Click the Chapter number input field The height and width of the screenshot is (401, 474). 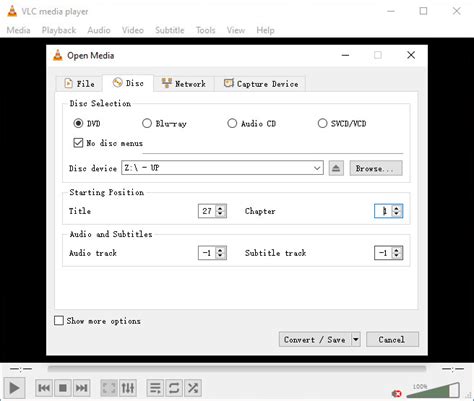click(383, 211)
